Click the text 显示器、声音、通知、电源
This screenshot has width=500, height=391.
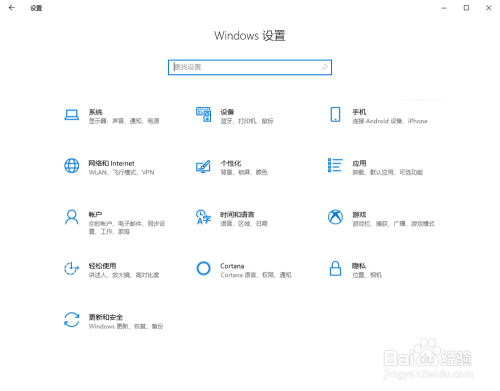124,121
